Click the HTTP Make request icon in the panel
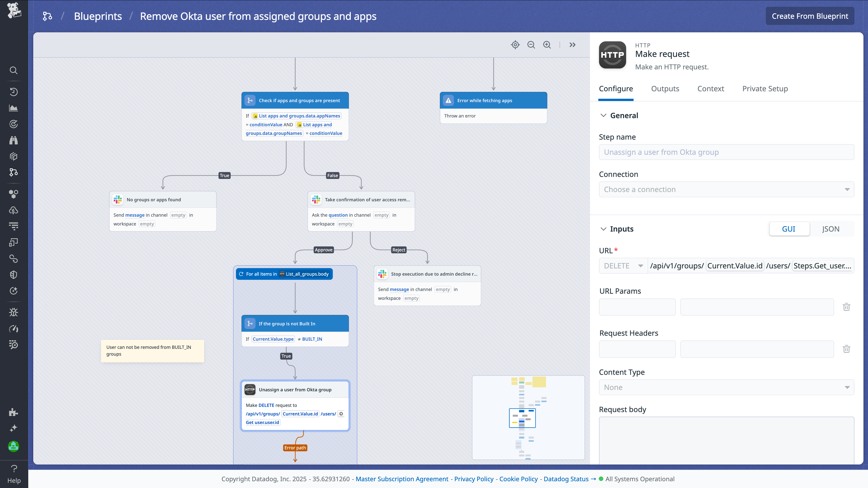This screenshot has height=488, width=868. (x=612, y=55)
